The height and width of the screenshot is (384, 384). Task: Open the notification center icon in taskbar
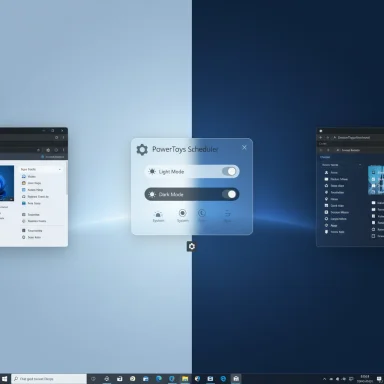[379, 379]
